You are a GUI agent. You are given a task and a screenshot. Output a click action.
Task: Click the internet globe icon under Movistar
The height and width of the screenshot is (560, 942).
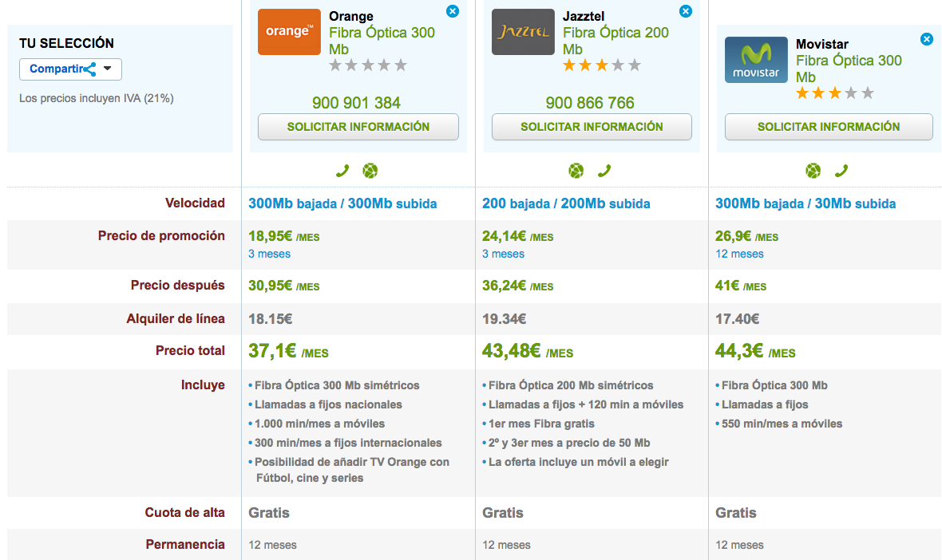tap(813, 171)
